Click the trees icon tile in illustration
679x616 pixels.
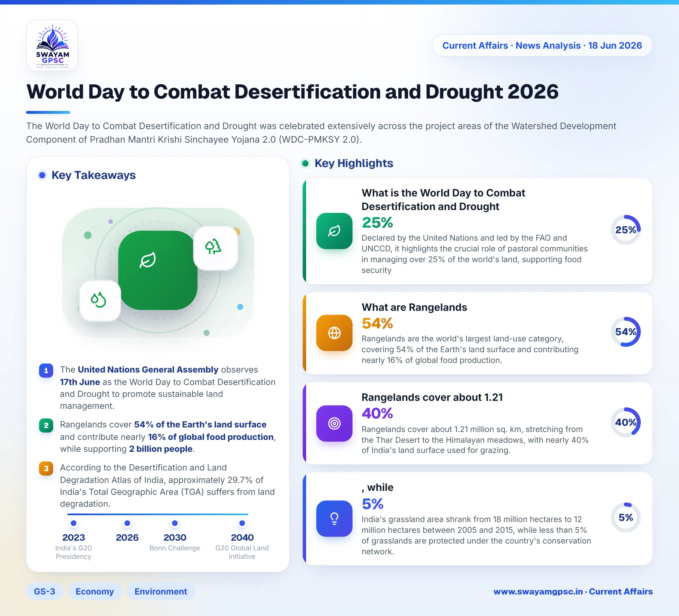click(x=216, y=248)
